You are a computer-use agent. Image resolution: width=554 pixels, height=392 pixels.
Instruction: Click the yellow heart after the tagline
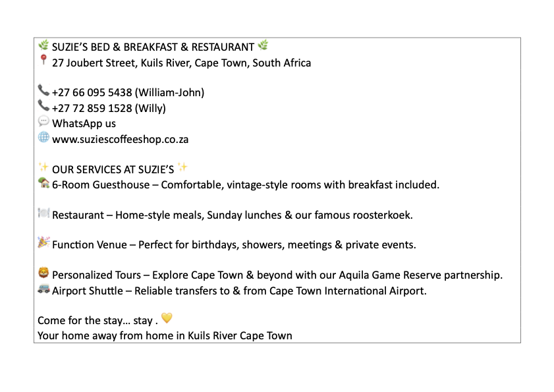tap(167, 319)
